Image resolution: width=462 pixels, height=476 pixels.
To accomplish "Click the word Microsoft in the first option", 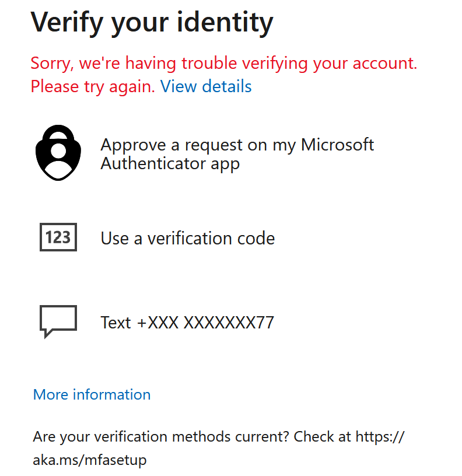I will pyautogui.click(x=337, y=145).
